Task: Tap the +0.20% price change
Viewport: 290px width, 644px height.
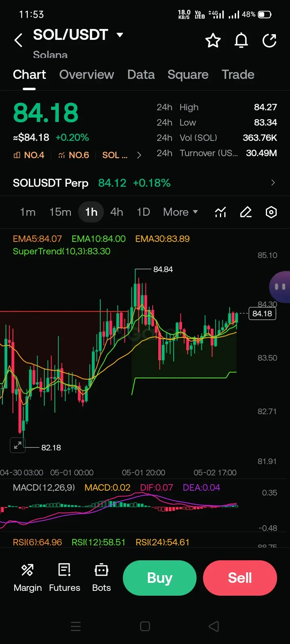Action: [72, 138]
